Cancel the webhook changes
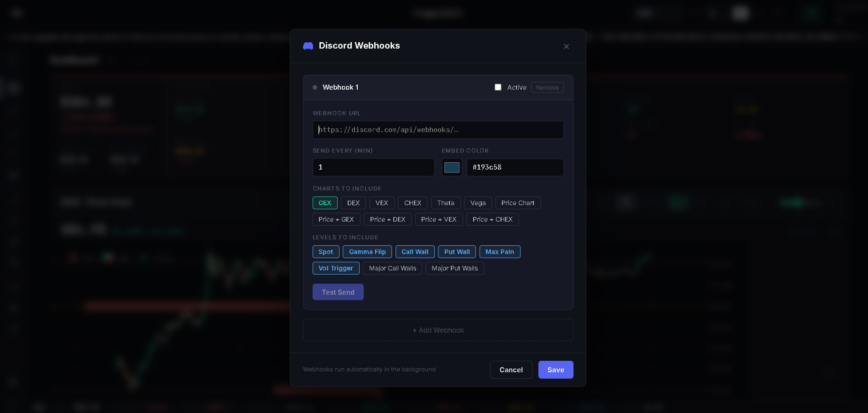The width and height of the screenshot is (868, 413). pos(511,370)
